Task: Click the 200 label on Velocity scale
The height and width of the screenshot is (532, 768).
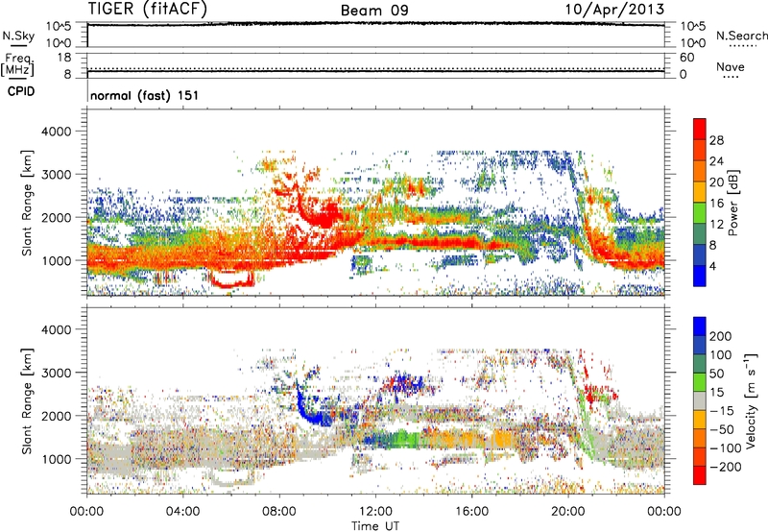Action: coord(721,336)
